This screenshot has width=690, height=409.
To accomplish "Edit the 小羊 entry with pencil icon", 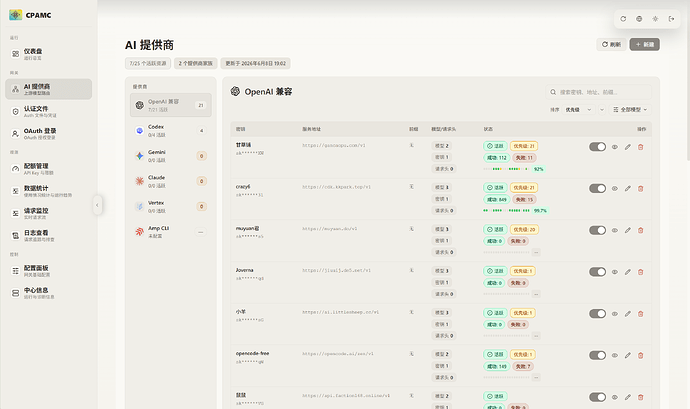I will pos(628,314).
